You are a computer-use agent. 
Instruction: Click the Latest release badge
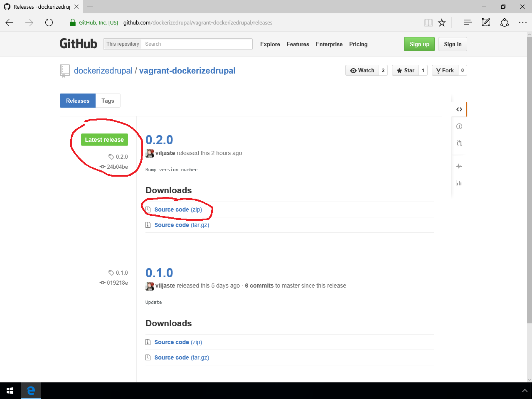point(104,140)
